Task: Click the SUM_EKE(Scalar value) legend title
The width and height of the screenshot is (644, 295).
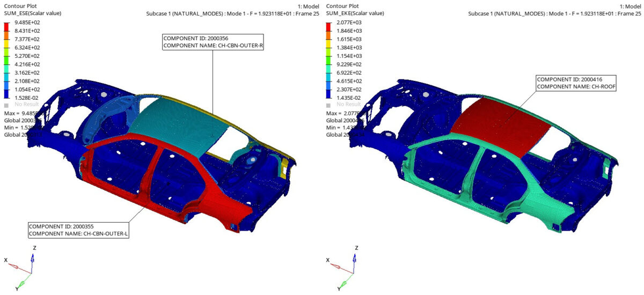Action: [355, 13]
